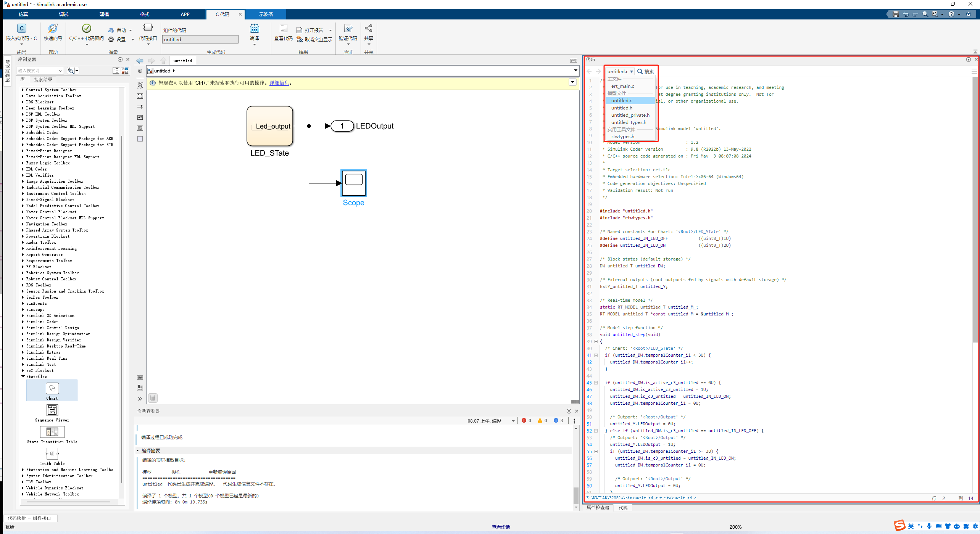Collapse the 编译摘要 section
This screenshot has width=980, height=534.
(x=138, y=450)
